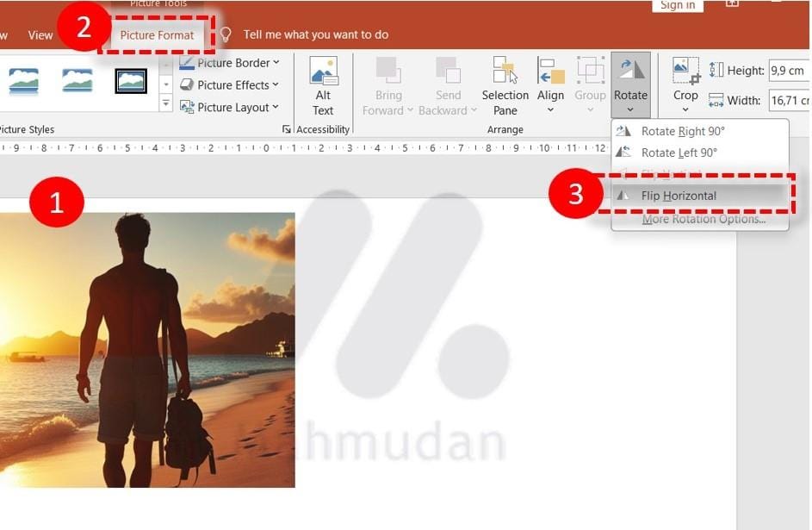The height and width of the screenshot is (530, 812).
Task: Click the Alt Text icon
Action: (323, 72)
